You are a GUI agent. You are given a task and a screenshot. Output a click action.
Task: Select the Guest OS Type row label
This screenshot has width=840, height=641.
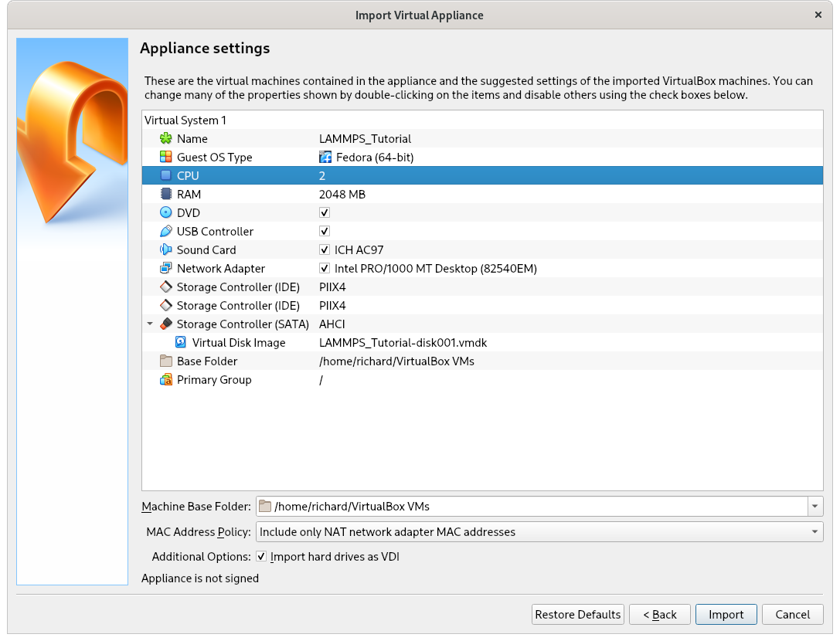click(x=214, y=157)
